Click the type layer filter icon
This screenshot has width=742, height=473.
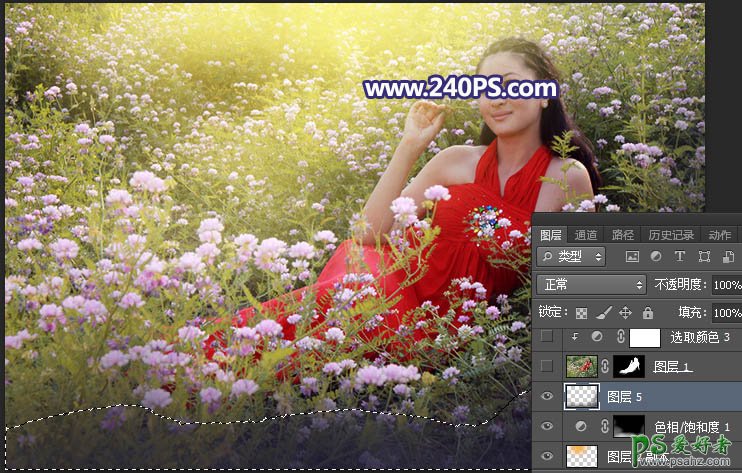click(678, 258)
